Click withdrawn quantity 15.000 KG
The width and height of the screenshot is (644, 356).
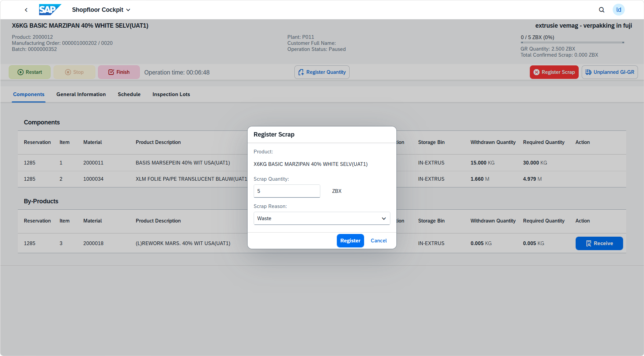pyautogui.click(x=482, y=163)
